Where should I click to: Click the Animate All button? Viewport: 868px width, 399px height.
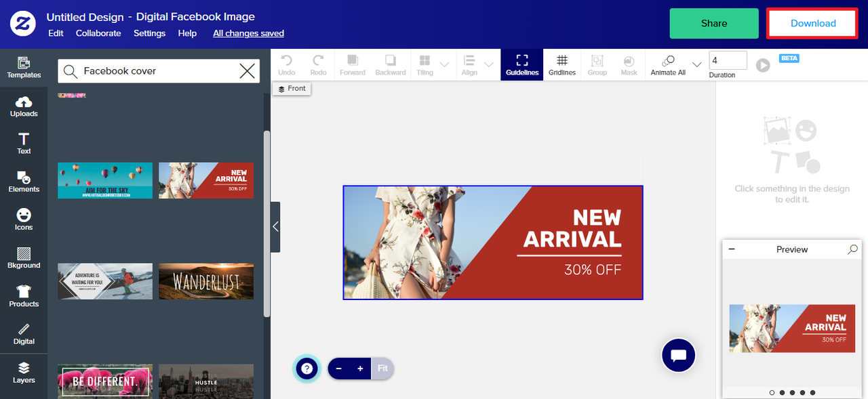pyautogui.click(x=668, y=65)
